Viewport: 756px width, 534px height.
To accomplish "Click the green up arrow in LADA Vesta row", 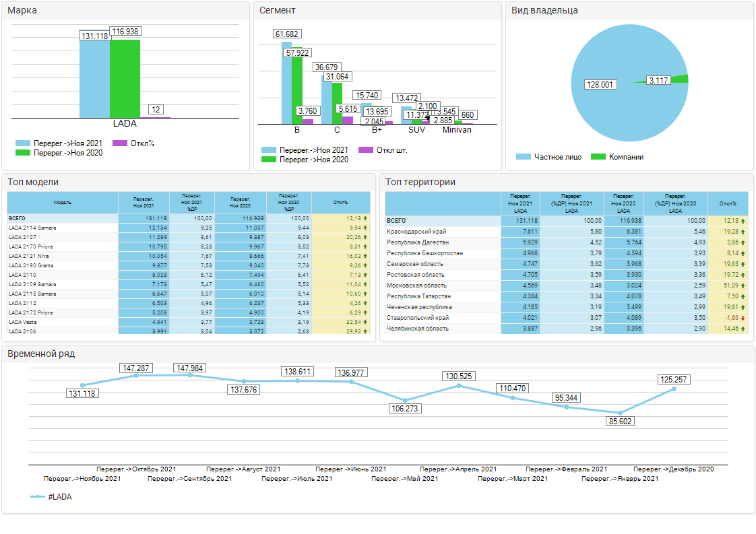I will [365, 323].
